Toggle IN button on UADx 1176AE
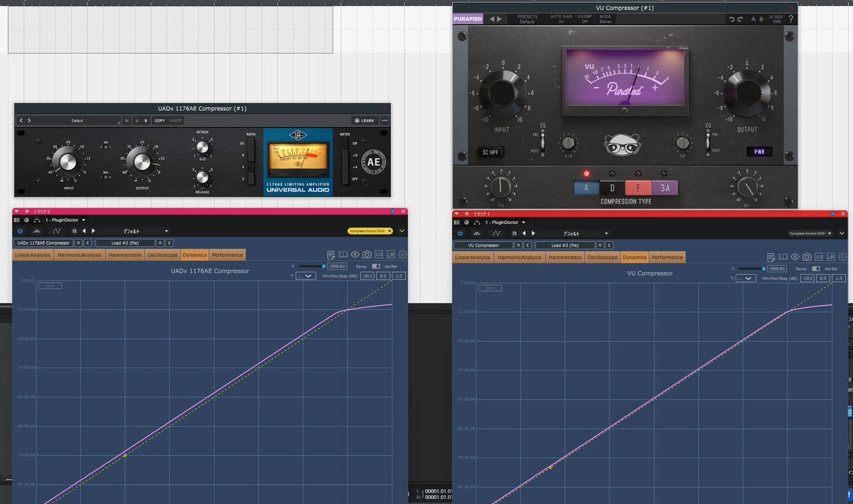The image size is (853, 504). (127, 121)
